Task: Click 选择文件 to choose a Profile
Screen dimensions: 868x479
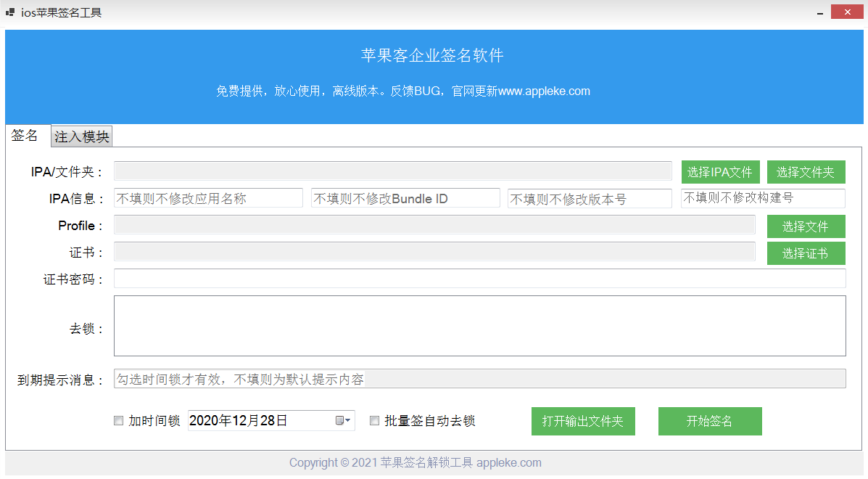Action: [x=806, y=226]
